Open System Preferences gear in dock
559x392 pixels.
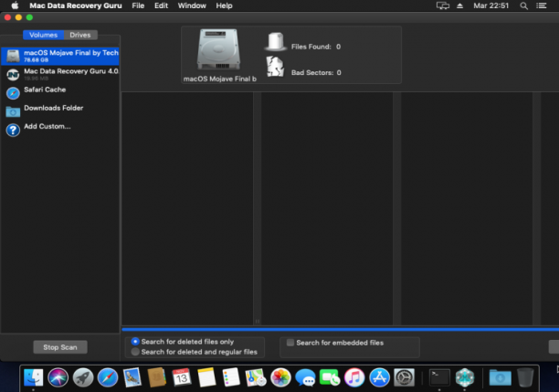404,377
